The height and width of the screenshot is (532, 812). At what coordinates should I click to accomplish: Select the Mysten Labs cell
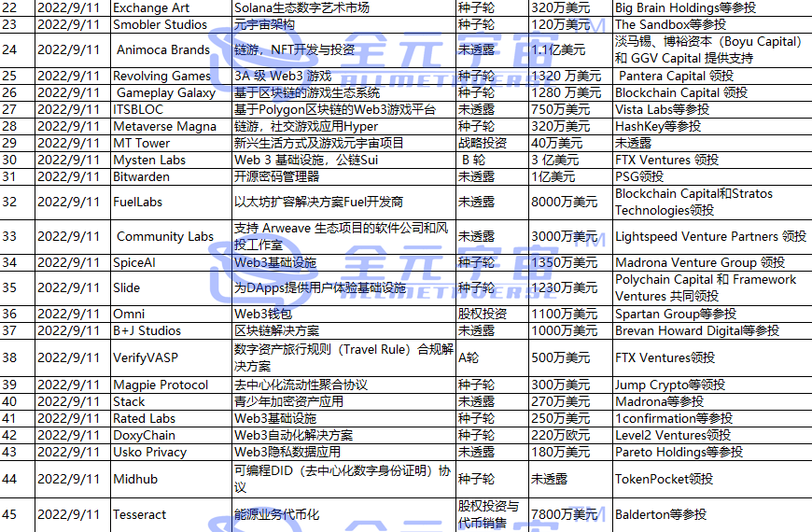[x=171, y=160]
